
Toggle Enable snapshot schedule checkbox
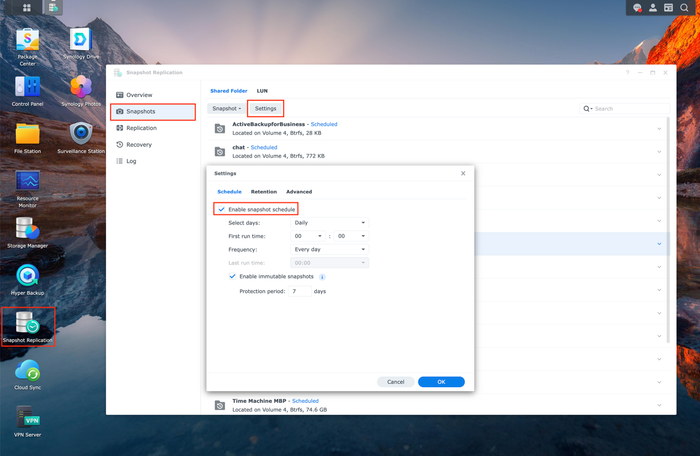click(x=221, y=209)
